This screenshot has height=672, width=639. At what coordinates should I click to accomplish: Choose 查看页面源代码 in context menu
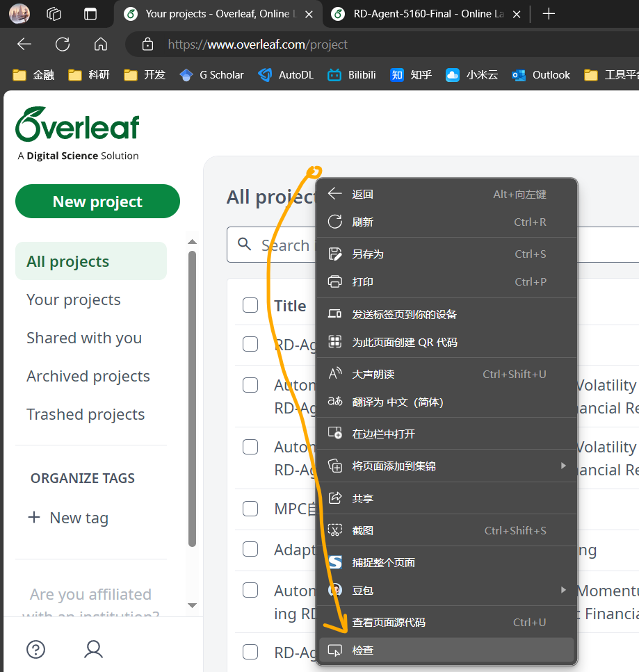[446, 622]
